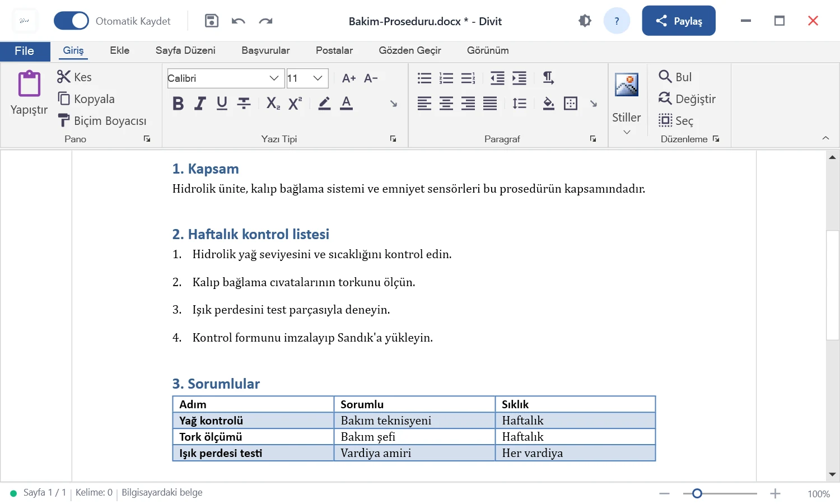Click the zoom slider handle

(697, 493)
